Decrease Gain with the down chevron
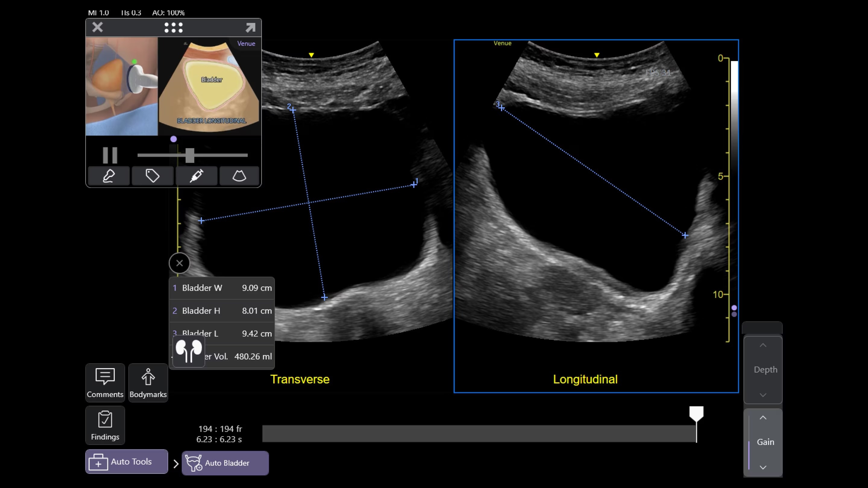 [x=763, y=467]
